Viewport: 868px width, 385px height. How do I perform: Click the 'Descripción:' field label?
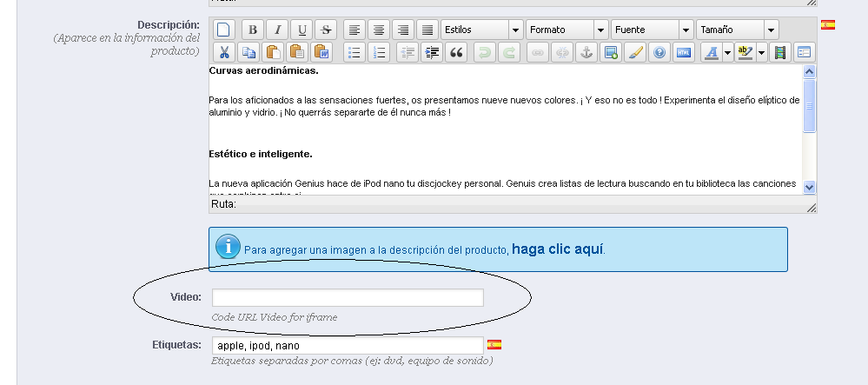point(169,25)
